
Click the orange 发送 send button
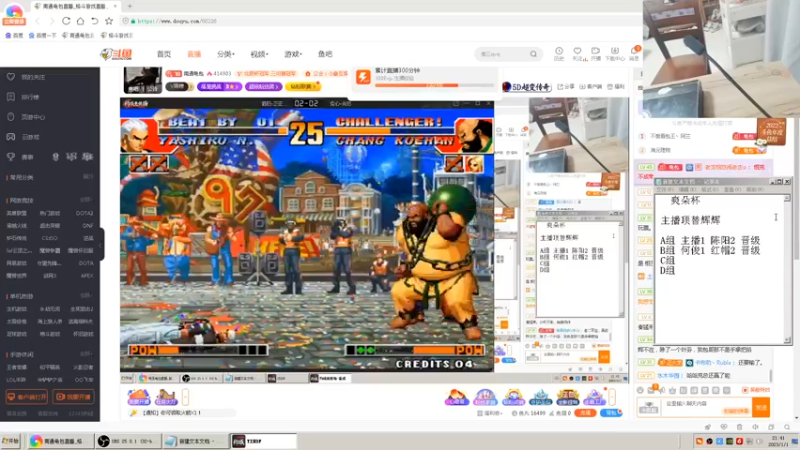(761, 407)
